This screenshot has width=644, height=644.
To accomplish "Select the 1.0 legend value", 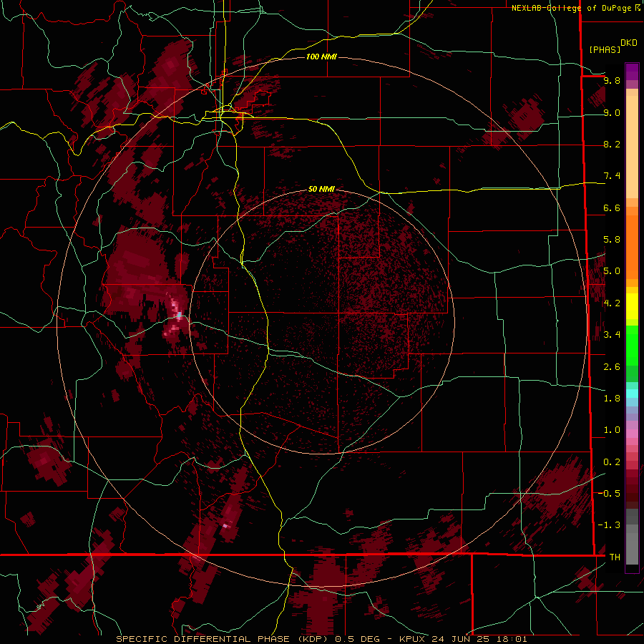I will [612, 430].
